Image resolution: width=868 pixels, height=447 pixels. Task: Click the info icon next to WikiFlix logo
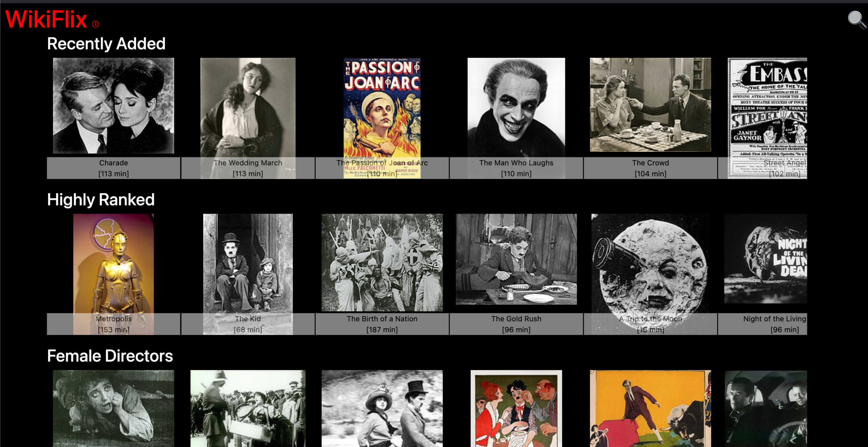tap(95, 24)
